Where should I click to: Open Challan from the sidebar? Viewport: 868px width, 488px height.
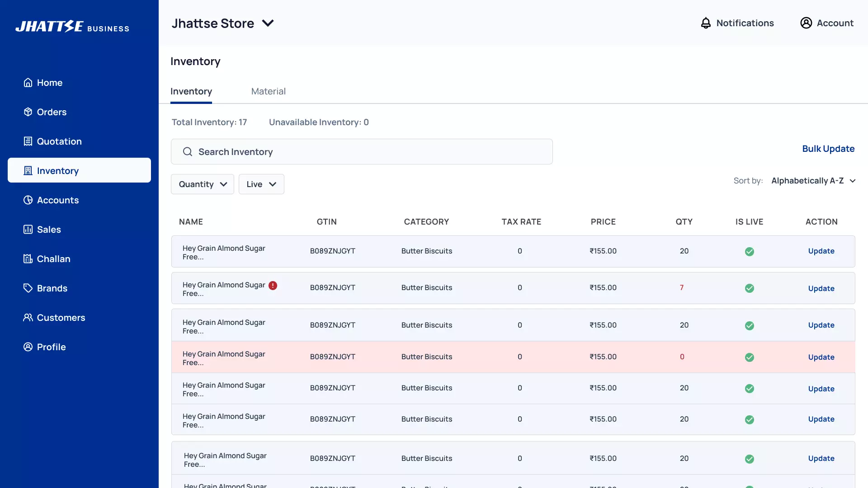pos(28,258)
